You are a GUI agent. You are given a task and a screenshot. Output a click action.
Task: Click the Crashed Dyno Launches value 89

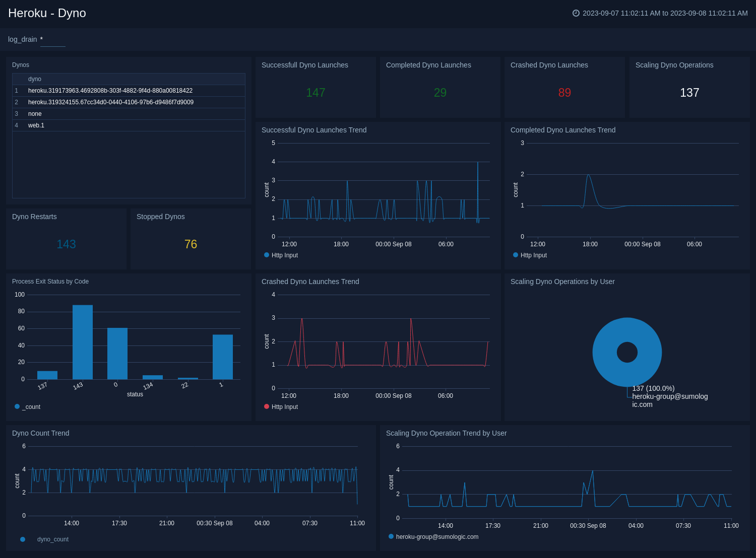[564, 93]
